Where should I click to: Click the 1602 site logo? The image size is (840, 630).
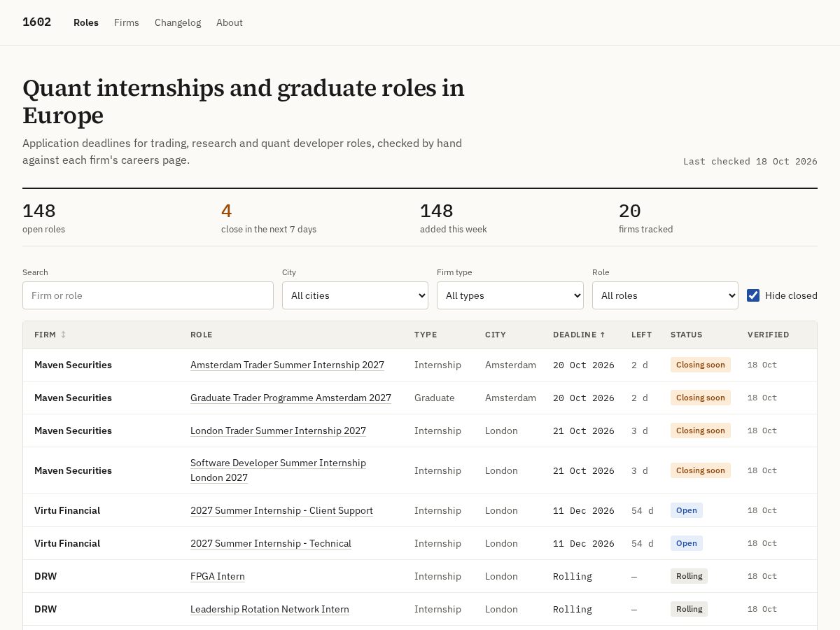pos(36,22)
